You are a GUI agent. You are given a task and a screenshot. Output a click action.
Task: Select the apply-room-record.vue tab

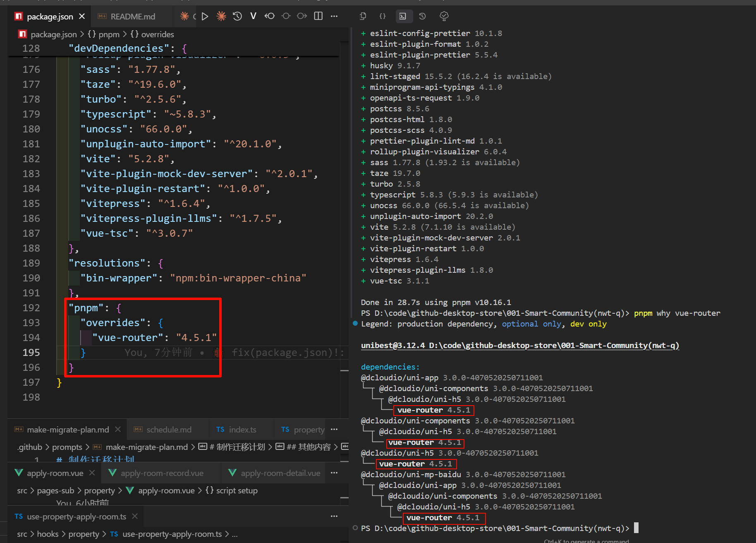pyautogui.click(x=162, y=473)
